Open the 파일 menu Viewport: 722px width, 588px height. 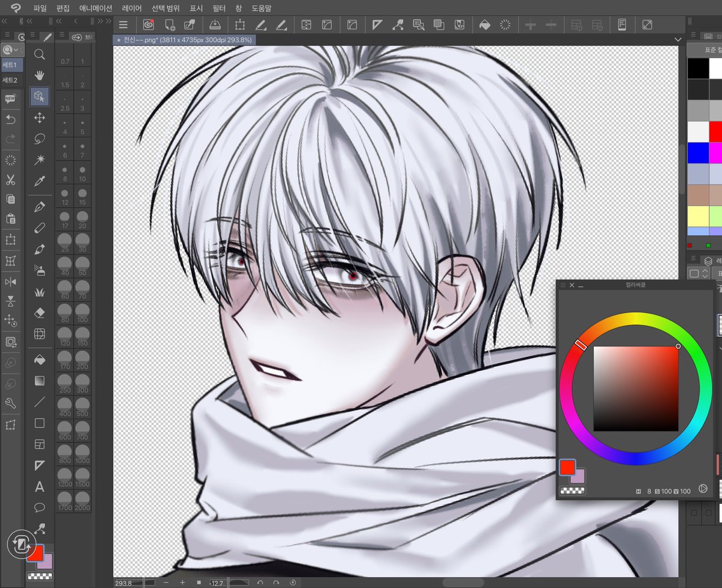pos(40,8)
